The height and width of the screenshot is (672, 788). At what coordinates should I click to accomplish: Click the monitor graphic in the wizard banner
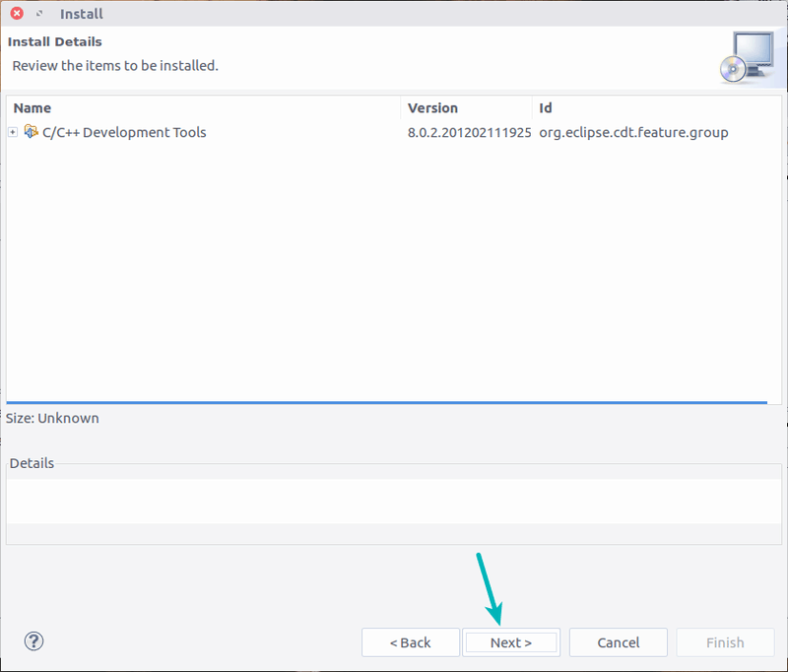click(755, 49)
